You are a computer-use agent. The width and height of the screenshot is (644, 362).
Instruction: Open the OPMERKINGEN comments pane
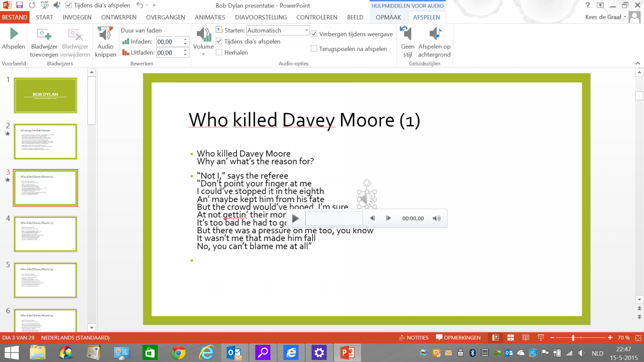click(x=458, y=338)
